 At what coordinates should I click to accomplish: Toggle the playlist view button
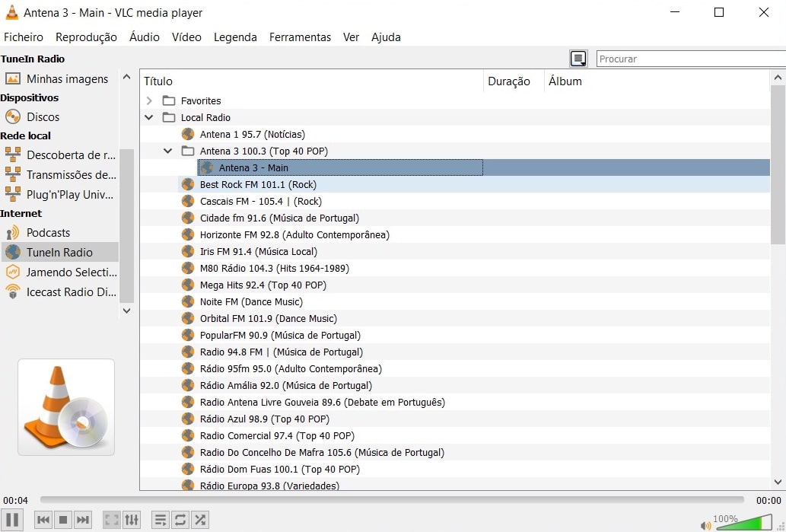coord(161,520)
